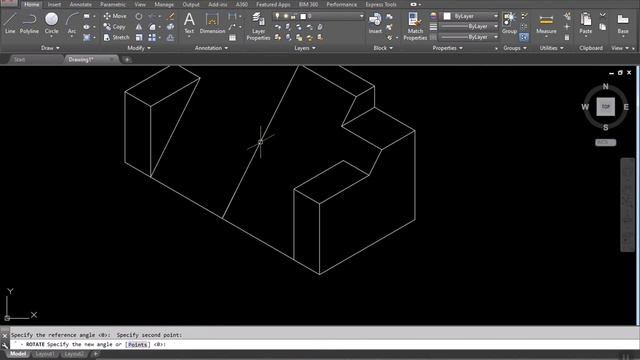Click the Mirror tool icon
Viewport: 640px width, 360px height.
(139, 27)
